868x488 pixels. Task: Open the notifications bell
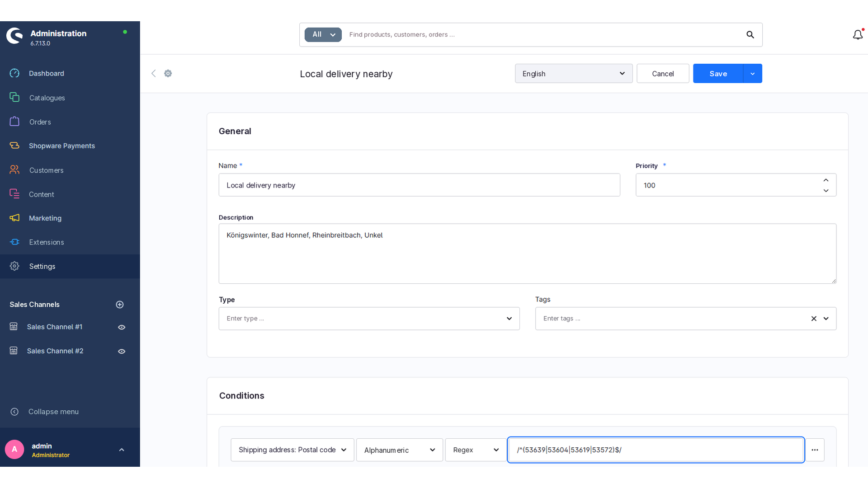tap(858, 35)
